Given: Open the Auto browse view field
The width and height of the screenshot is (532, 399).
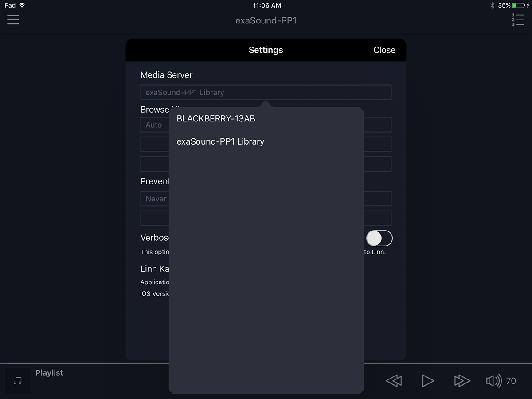Looking at the screenshot, I should click(x=154, y=125).
